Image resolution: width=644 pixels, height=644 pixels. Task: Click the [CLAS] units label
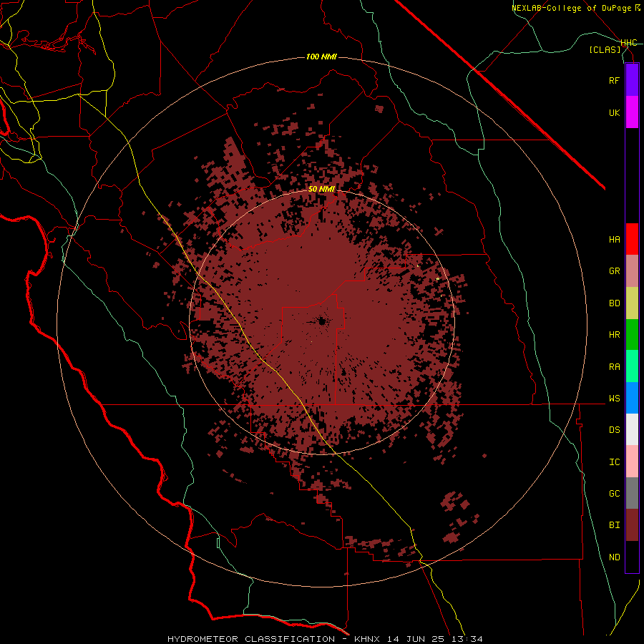click(605, 49)
